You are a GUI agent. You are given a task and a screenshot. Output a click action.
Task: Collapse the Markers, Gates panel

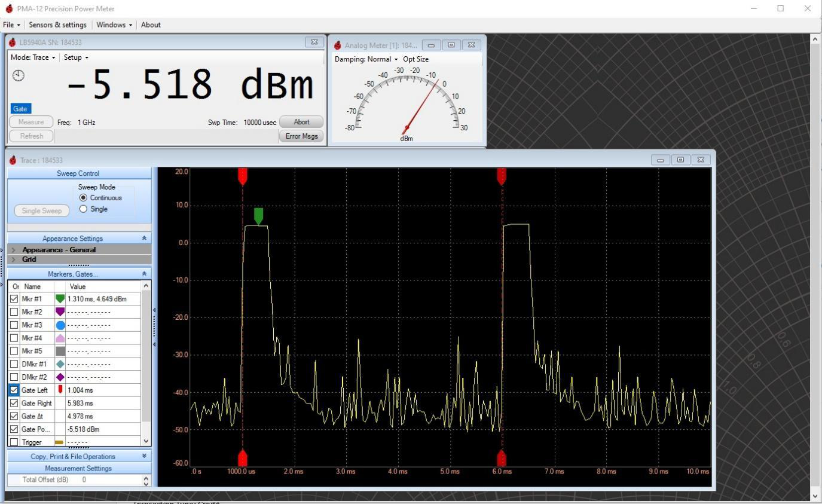tap(144, 274)
